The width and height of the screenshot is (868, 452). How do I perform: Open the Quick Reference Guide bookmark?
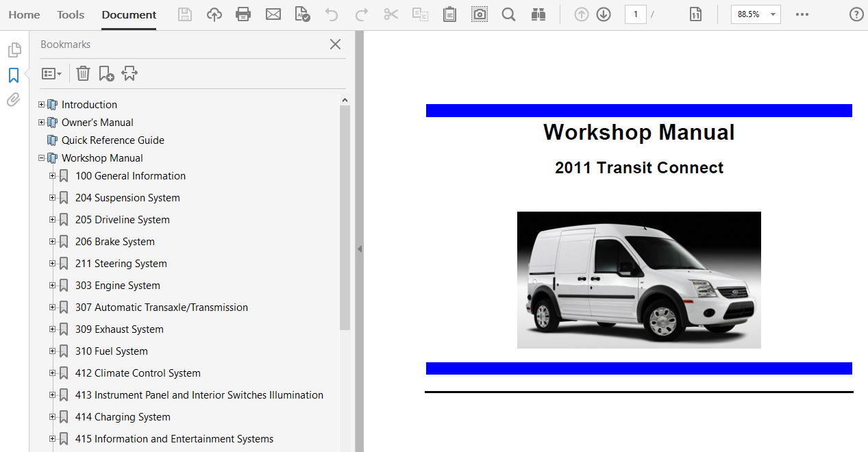(x=112, y=140)
